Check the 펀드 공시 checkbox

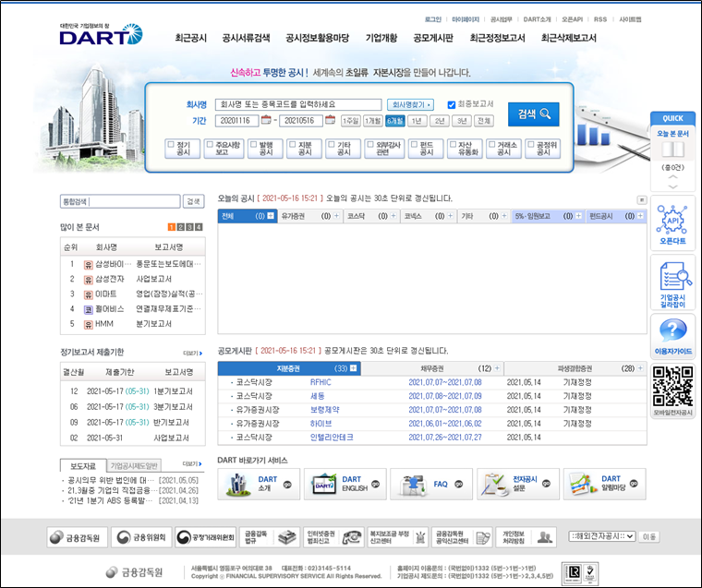click(x=415, y=145)
